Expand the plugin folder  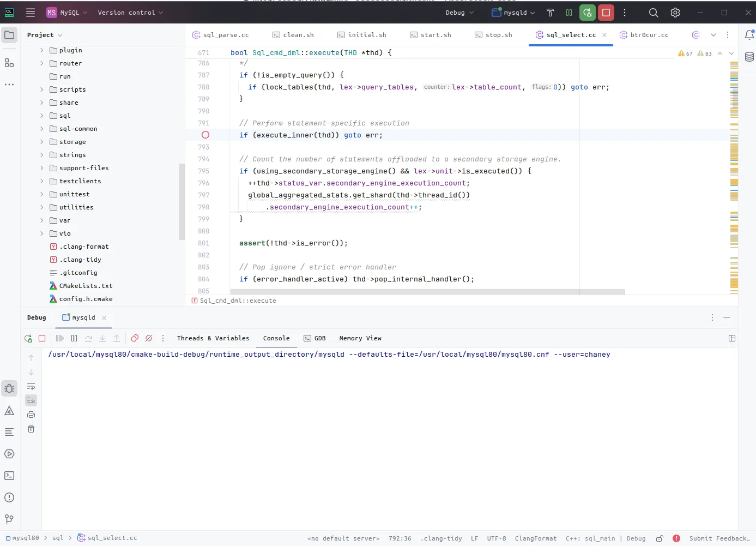(x=41, y=50)
